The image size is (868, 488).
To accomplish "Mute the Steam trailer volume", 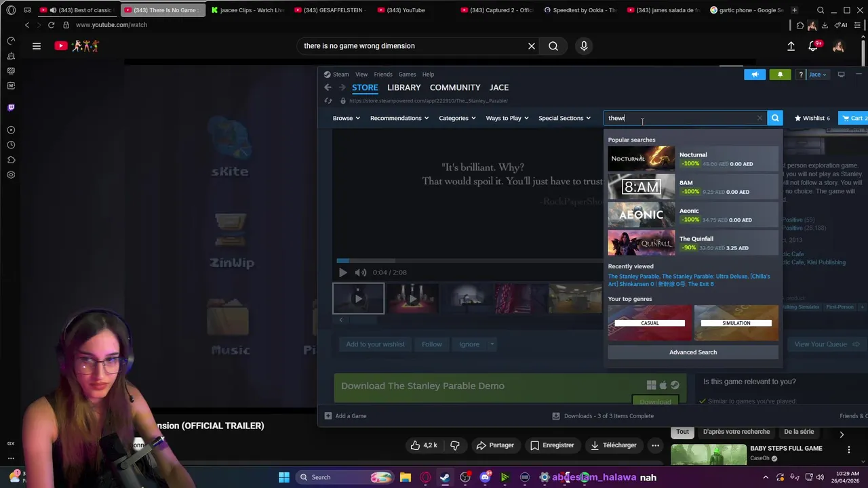I will [361, 272].
